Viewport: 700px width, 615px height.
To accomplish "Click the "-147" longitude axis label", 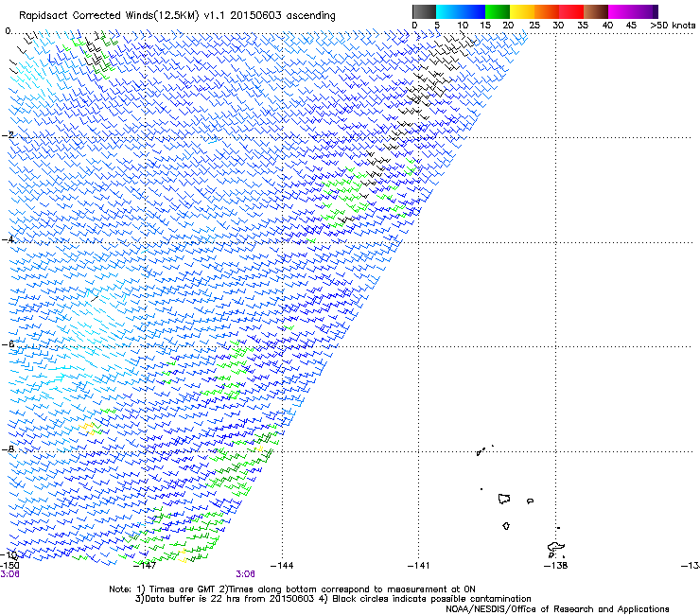I will point(145,566).
